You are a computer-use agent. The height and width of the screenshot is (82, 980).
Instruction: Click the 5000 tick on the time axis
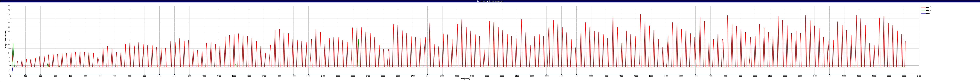(x=755, y=76)
